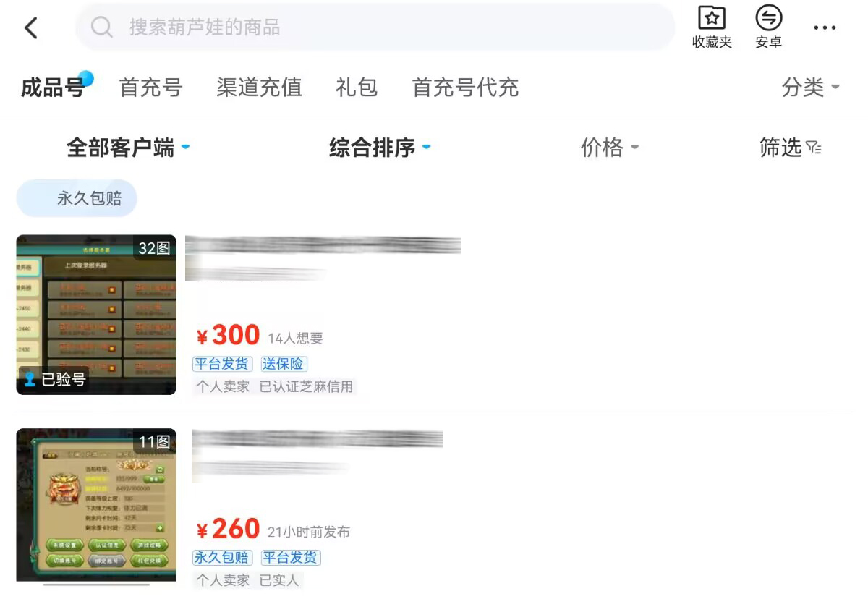Switch platform via 安卓 swap icon

769,17
